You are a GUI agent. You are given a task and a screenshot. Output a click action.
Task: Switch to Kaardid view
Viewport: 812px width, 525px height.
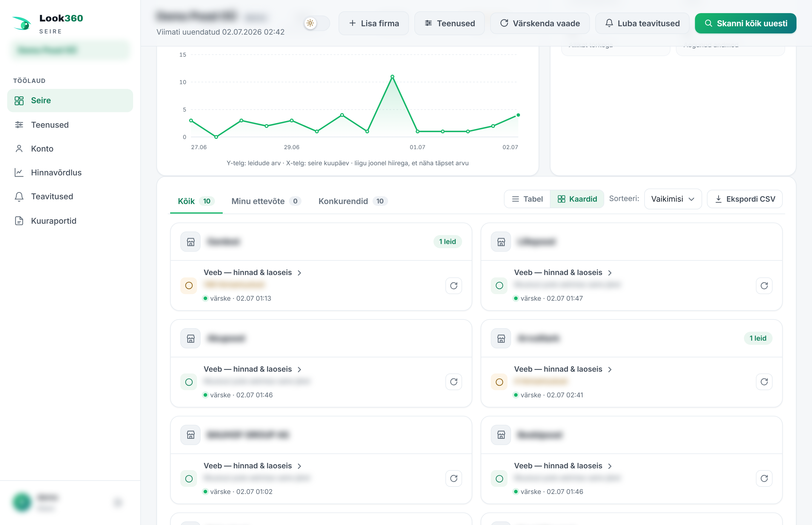(x=577, y=199)
